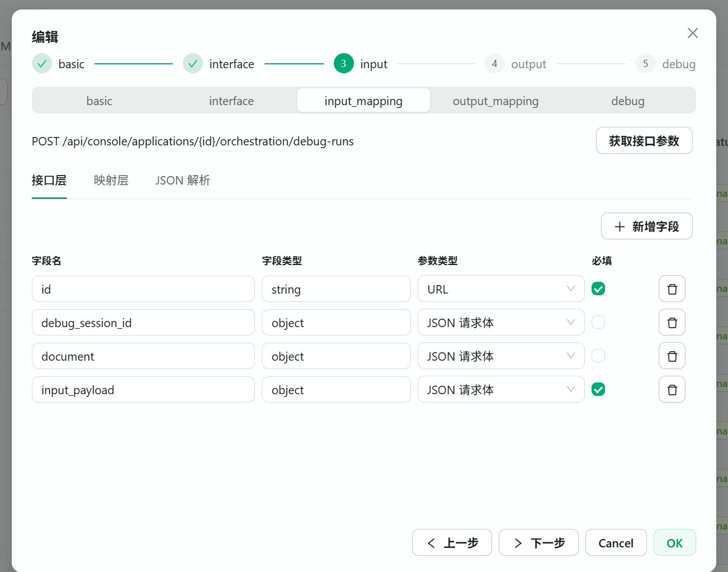Click the 字段类型 column header
728x572 pixels.
click(x=282, y=261)
